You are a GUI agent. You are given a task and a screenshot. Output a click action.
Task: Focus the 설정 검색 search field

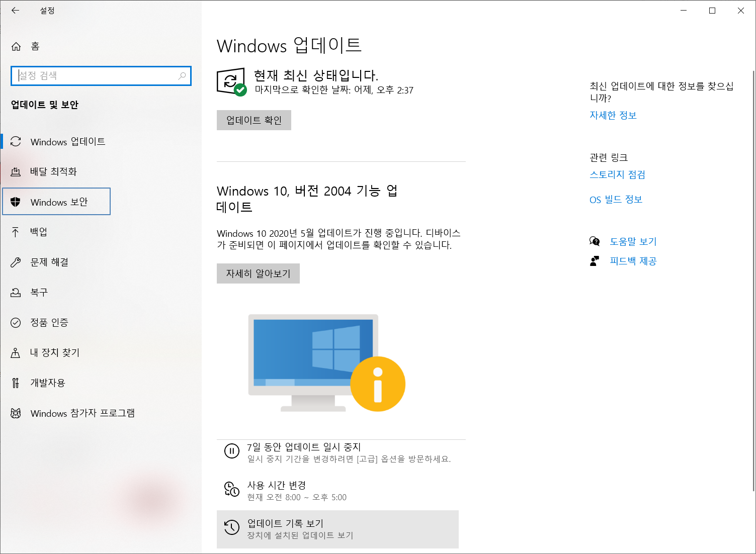pos(101,76)
